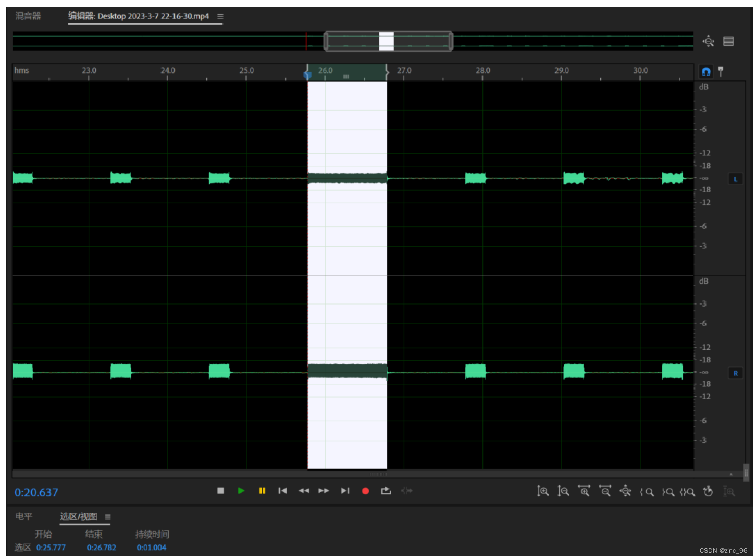This screenshot has height=559, width=756.
Task: Toggle loop playback button
Action: click(x=386, y=491)
